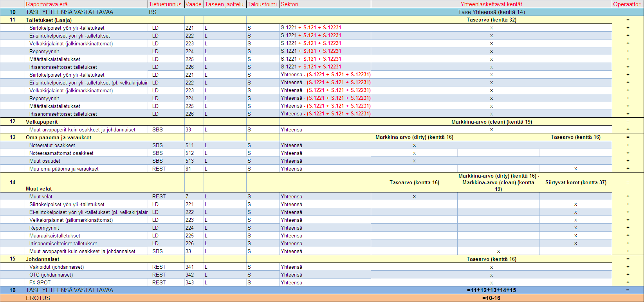The height and width of the screenshot is (302, 644).
Task: Click the Vaade value 342
Action: [189, 275]
